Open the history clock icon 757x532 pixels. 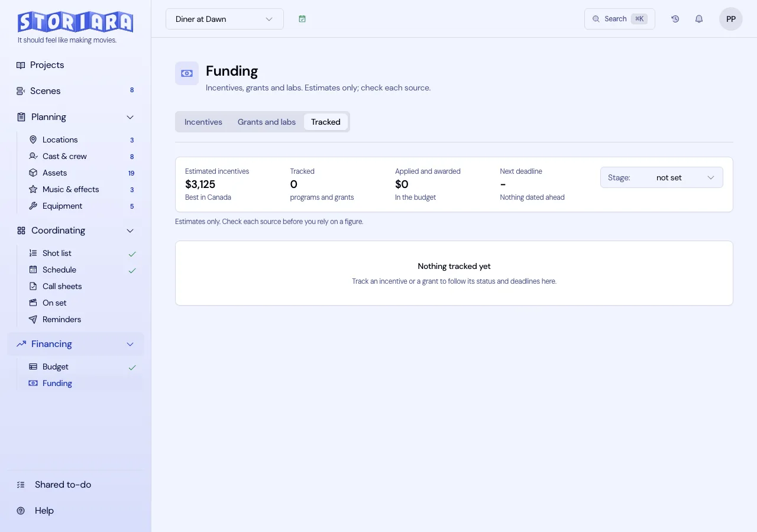pyautogui.click(x=675, y=19)
